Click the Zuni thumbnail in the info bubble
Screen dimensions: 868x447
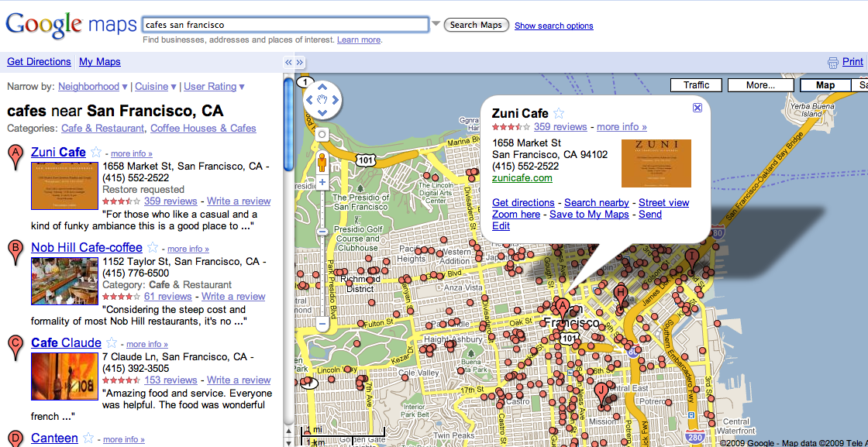(656, 163)
